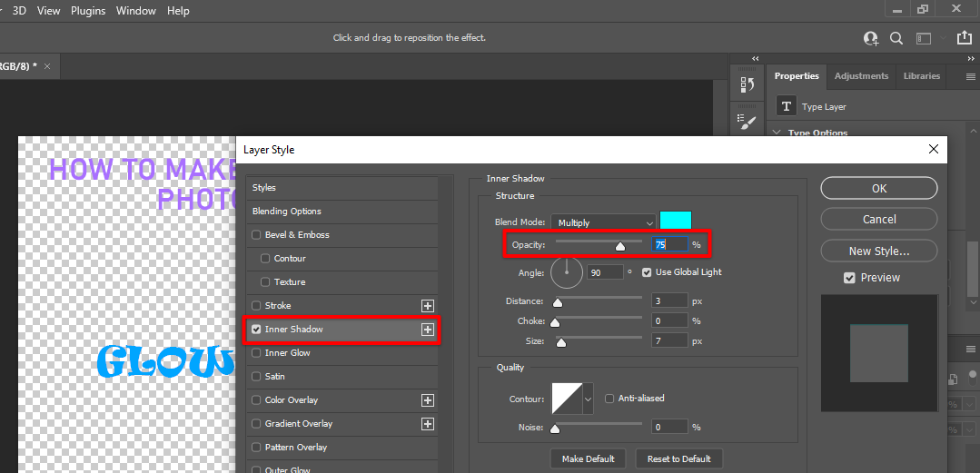
Task: Open the Brush Settings panel icon
Action: [x=747, y=122]
